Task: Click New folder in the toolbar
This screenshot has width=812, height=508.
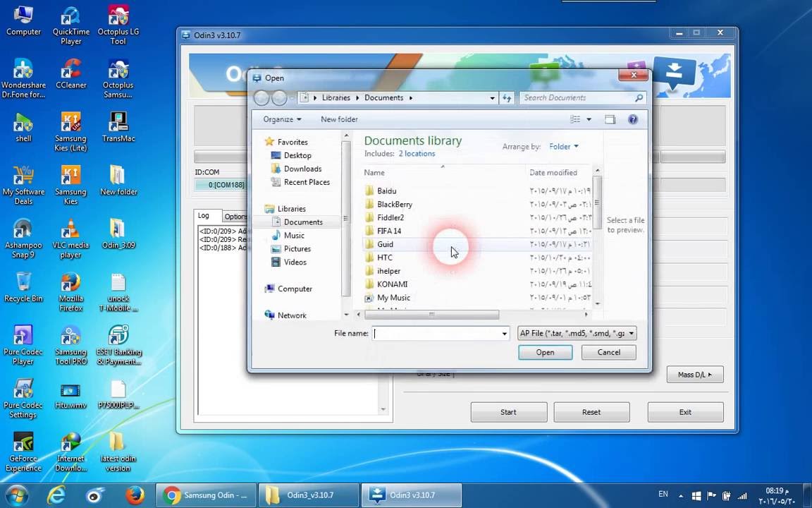Action: point(339,119)
